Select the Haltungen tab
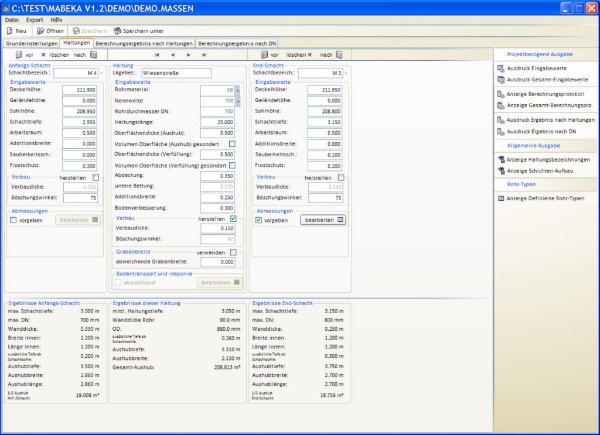 77,43
